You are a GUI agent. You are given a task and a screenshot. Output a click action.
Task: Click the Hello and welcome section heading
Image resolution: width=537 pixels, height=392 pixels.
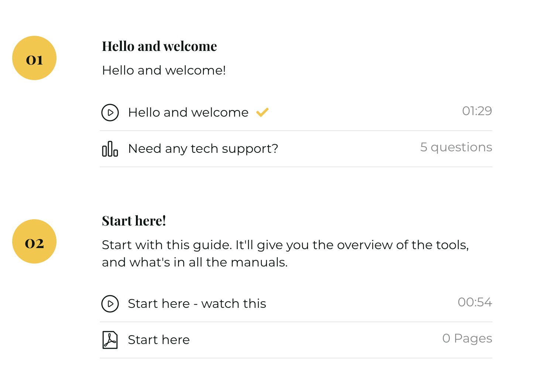[159, 46]
